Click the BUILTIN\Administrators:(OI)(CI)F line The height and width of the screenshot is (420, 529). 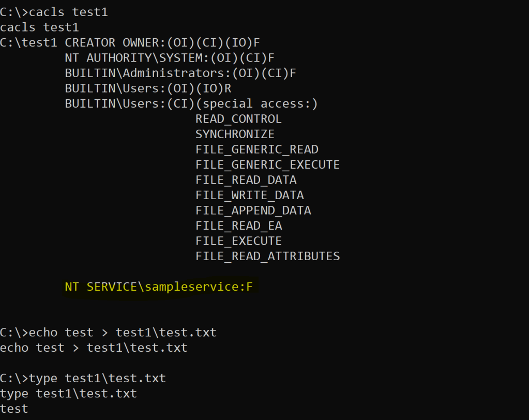[180, 73]
